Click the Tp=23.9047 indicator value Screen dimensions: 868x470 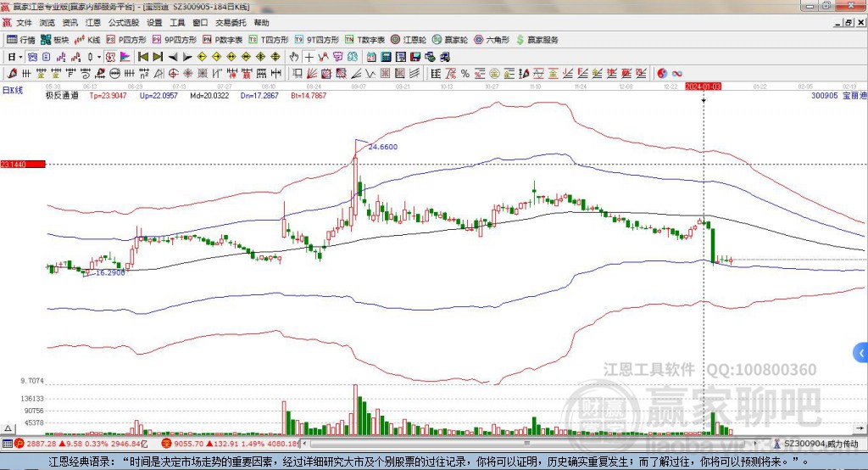pos(108,95)
